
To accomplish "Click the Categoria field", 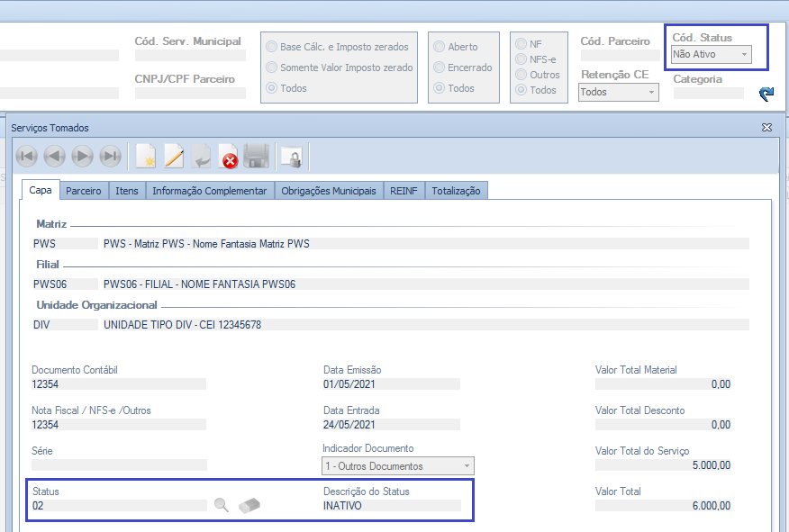I will [709, 93].
